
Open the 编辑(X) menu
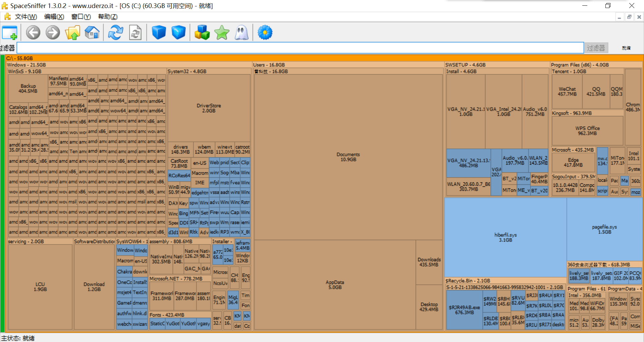[x=54, y=17]
